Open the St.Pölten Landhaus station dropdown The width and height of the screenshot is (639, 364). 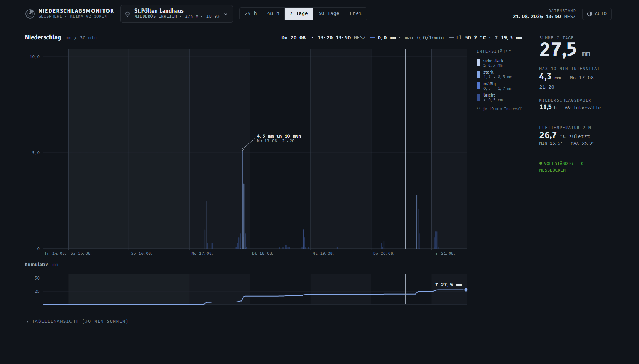[177, 14]
